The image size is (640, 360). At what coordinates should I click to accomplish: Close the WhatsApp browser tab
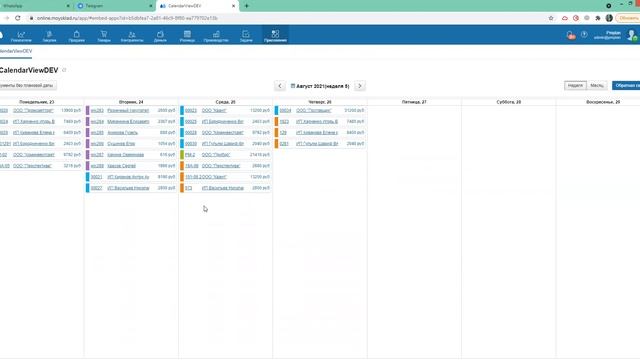coord(68,6)
